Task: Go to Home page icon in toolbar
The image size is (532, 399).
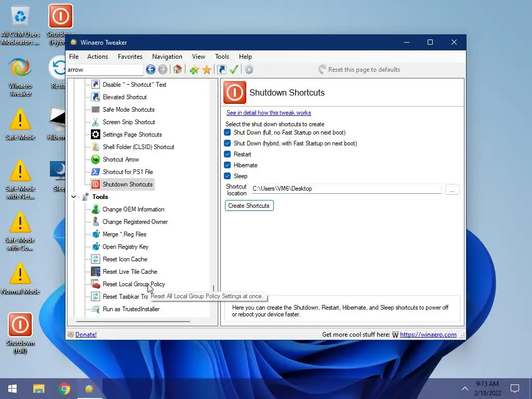Action: pyautogui.click(x=178, y=70)
